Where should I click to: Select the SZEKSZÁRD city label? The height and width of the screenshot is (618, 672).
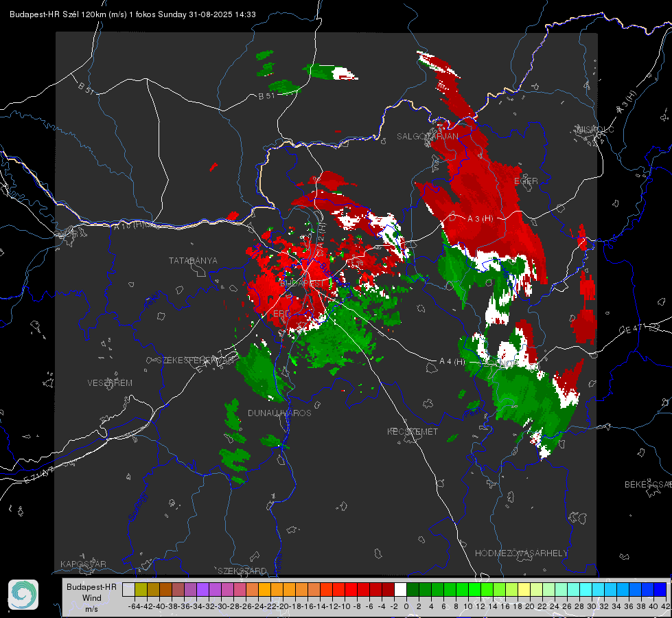pyautogui.click(x=242, y=571)
